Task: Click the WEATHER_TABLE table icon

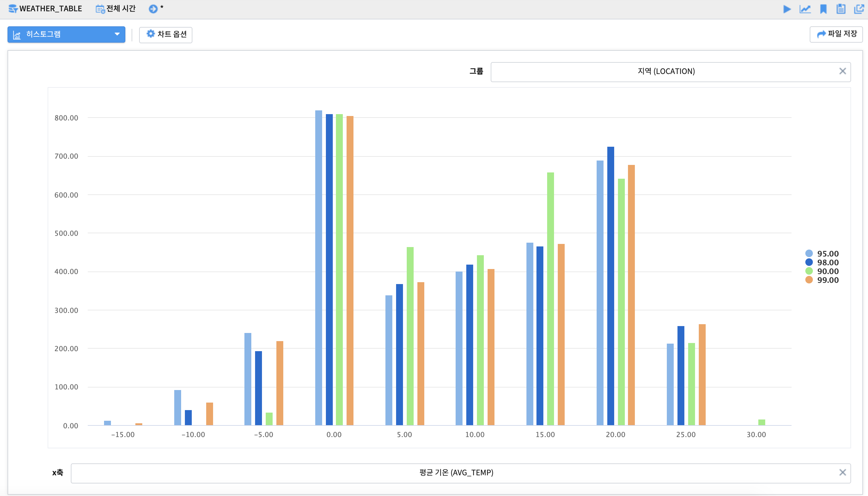Action: [x=13, y=9]
